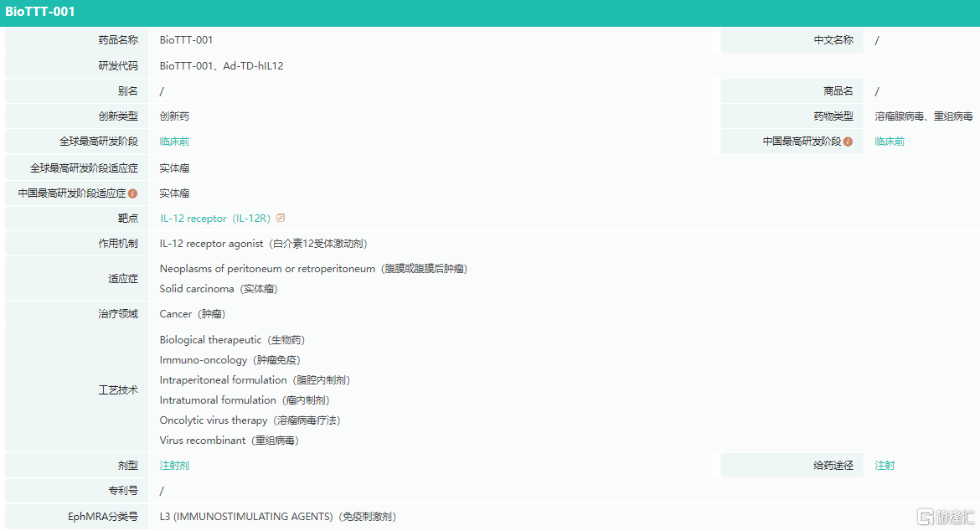Image resolution: width=980 pixels, height=531 pixels.
Task: Open the 注射 administration route link
Action: 885,466
